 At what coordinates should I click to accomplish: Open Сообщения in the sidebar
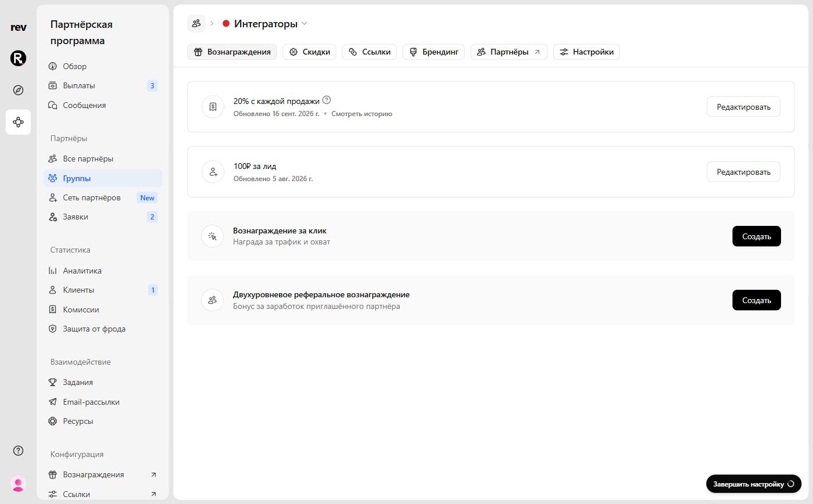[103, 105]
